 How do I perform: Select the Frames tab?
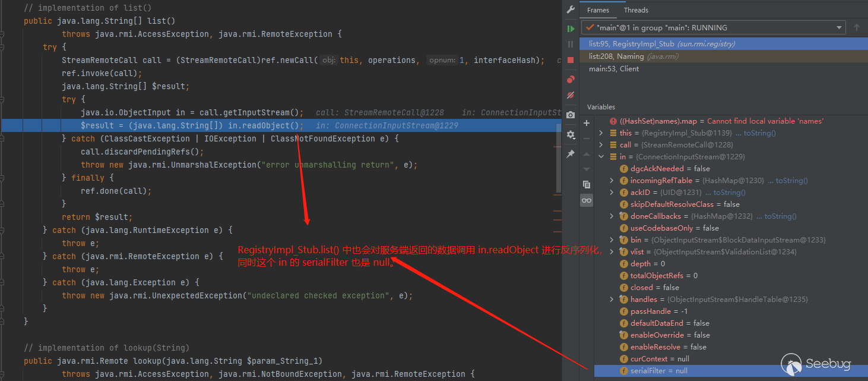tap(598, 10)
